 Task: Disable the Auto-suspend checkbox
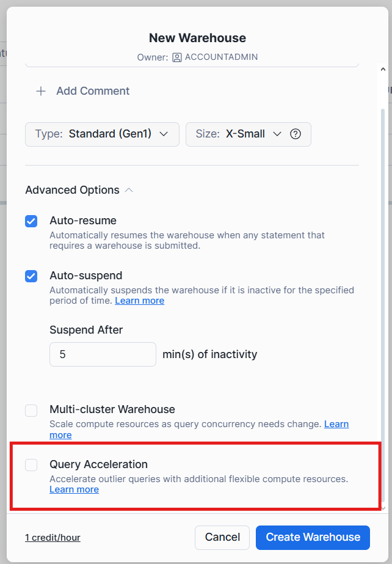tap(31, 276)
